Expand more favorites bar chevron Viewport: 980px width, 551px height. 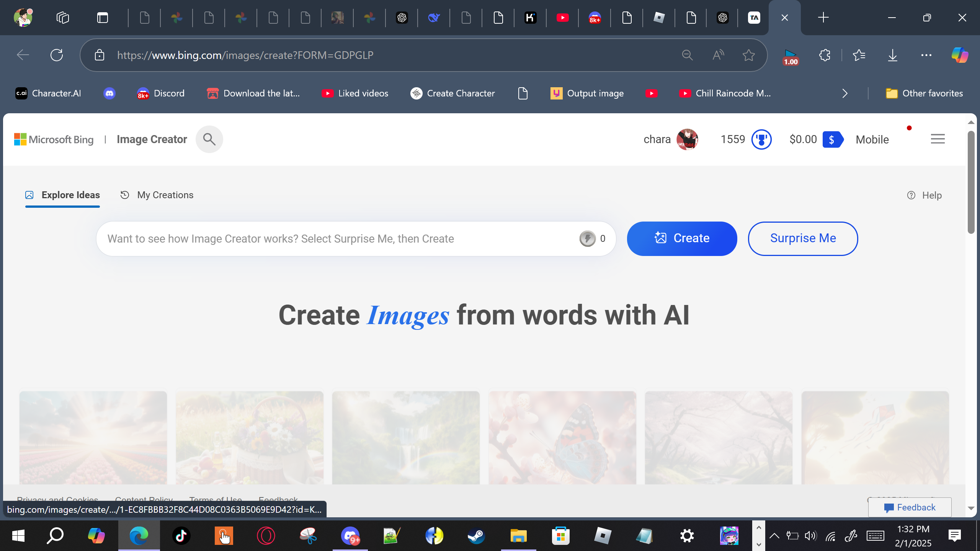coord(845,93)
